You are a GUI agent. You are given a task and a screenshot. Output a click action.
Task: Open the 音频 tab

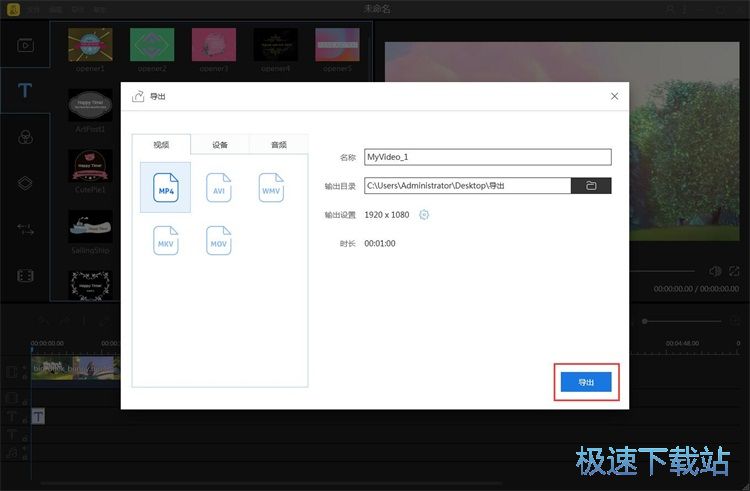(x=279, y=144)
